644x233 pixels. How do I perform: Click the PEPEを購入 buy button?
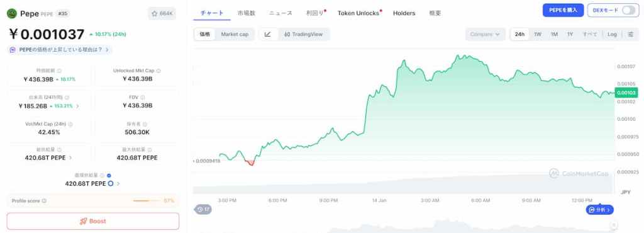563,10
